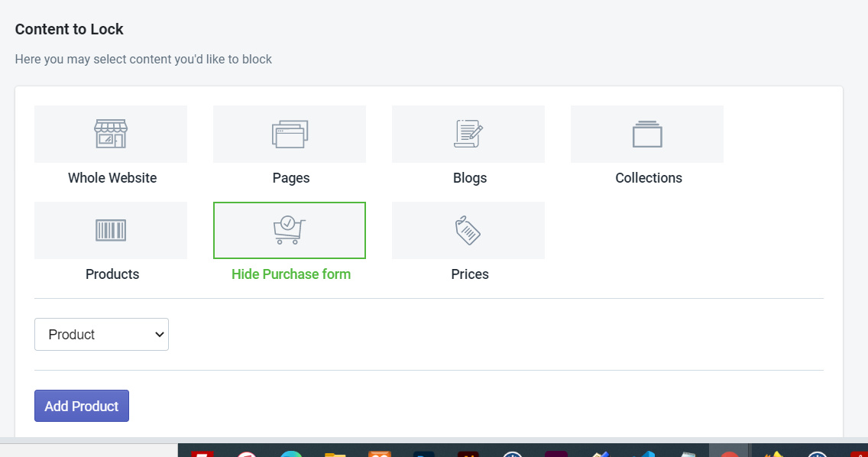The image size is (868, 457).
Task: Toggle the Hide Purchase form cart icon
Action: click(290, 231)
